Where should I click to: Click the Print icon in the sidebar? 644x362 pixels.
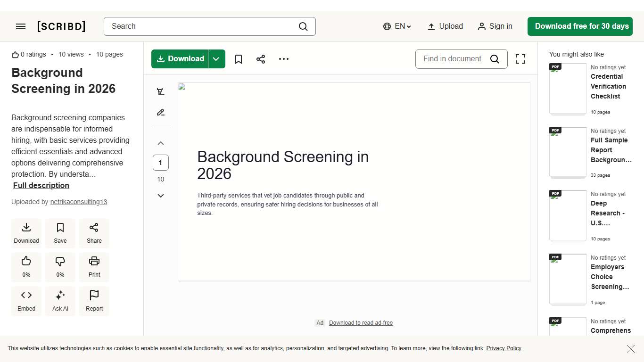(x=94, y=267)
